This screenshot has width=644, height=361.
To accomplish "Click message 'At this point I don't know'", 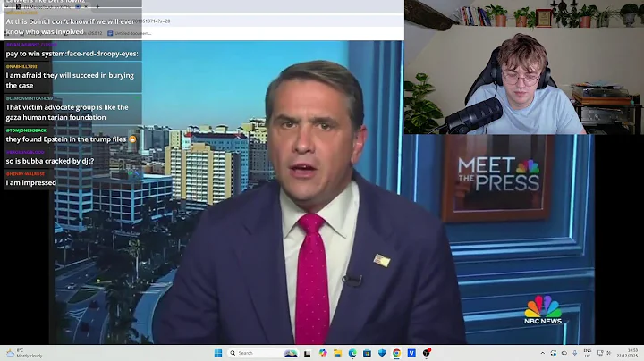I will coord(71,27).
